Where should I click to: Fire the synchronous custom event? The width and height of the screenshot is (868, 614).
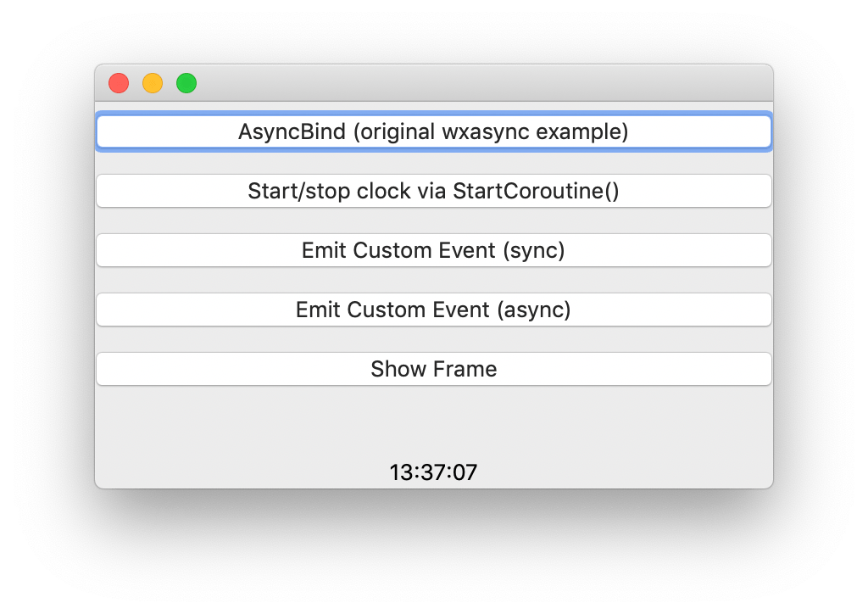(x=433, y=250)
